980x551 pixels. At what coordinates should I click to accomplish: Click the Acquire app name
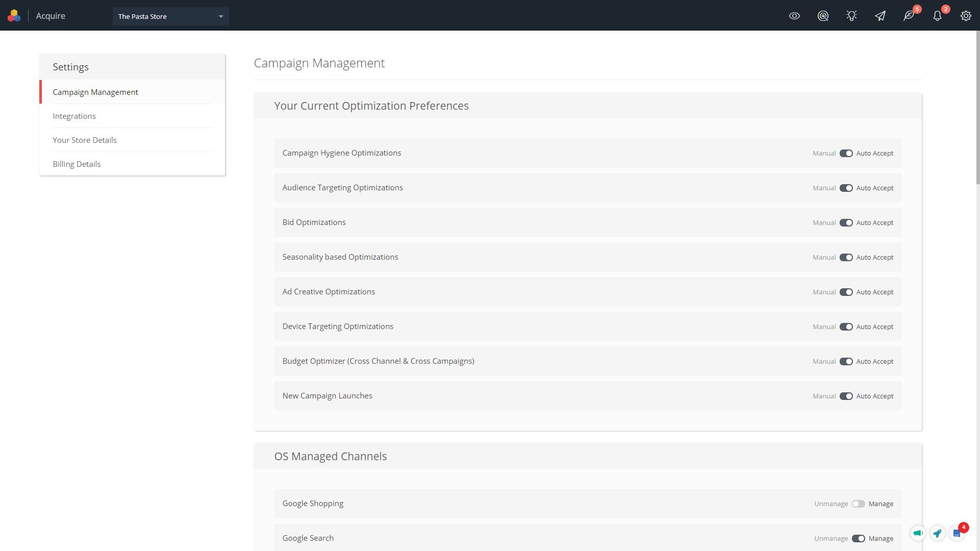point(51,16)
